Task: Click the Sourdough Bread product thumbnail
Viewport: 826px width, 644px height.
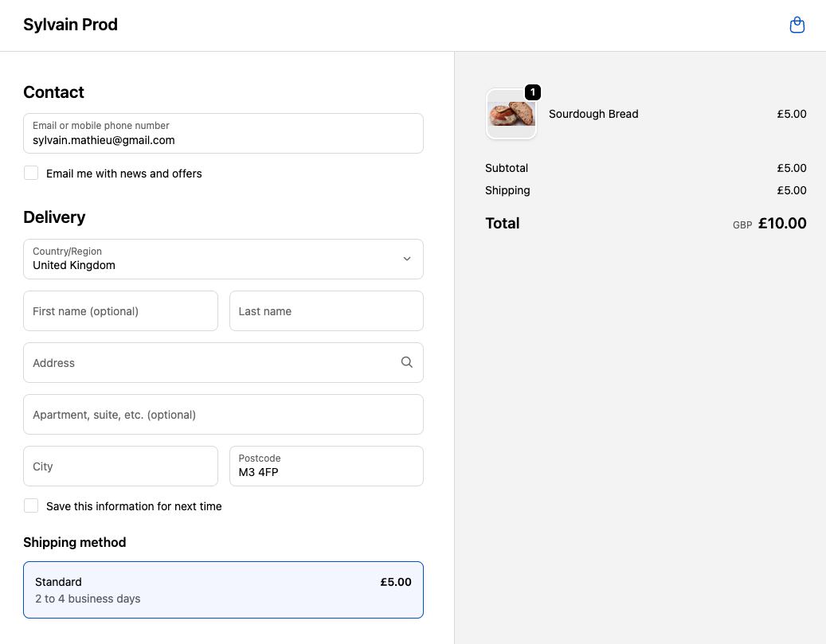Action: 511,115
